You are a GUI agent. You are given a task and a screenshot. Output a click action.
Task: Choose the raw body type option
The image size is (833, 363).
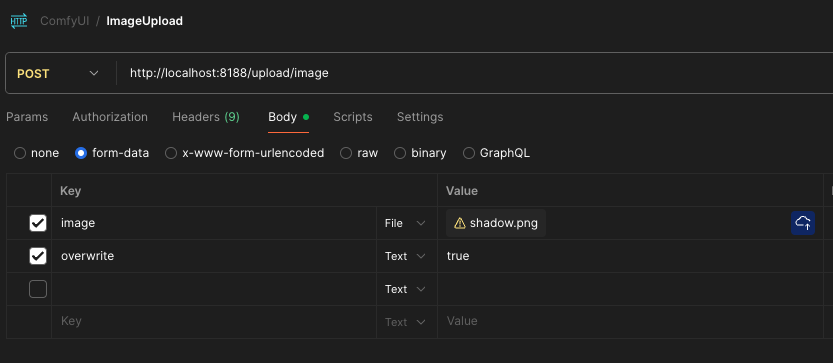coord(346,154)
